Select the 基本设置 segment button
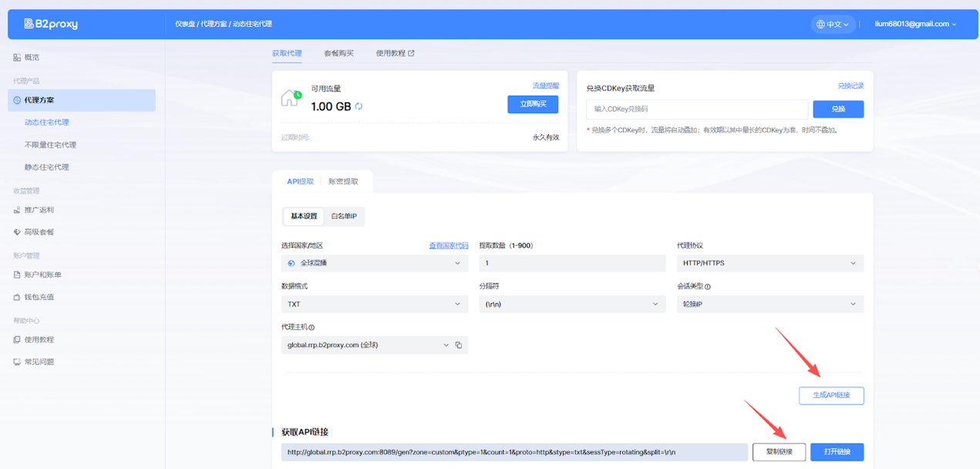The height and width of the screenshot is (469, 980). coord(304,217)
